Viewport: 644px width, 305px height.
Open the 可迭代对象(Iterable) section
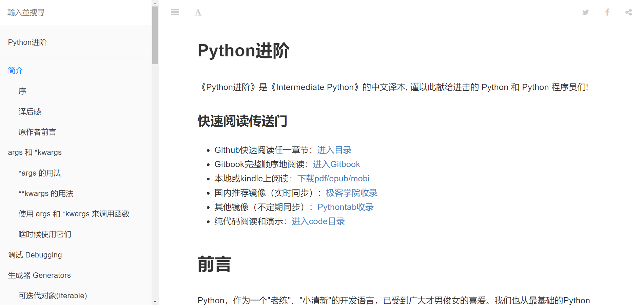coord(53,296)
